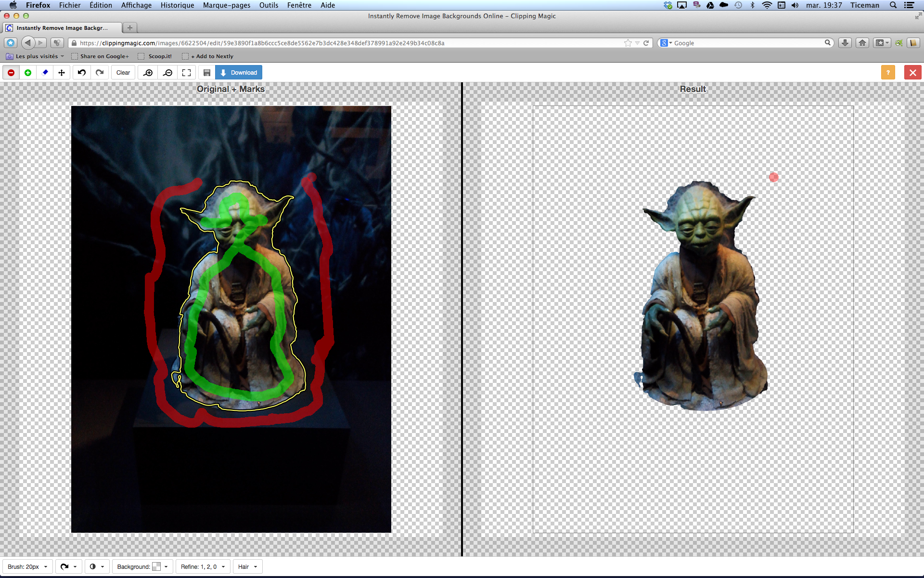Select the blue eraser tool
Screen dimensions: 924x578
tap(45, 73)
